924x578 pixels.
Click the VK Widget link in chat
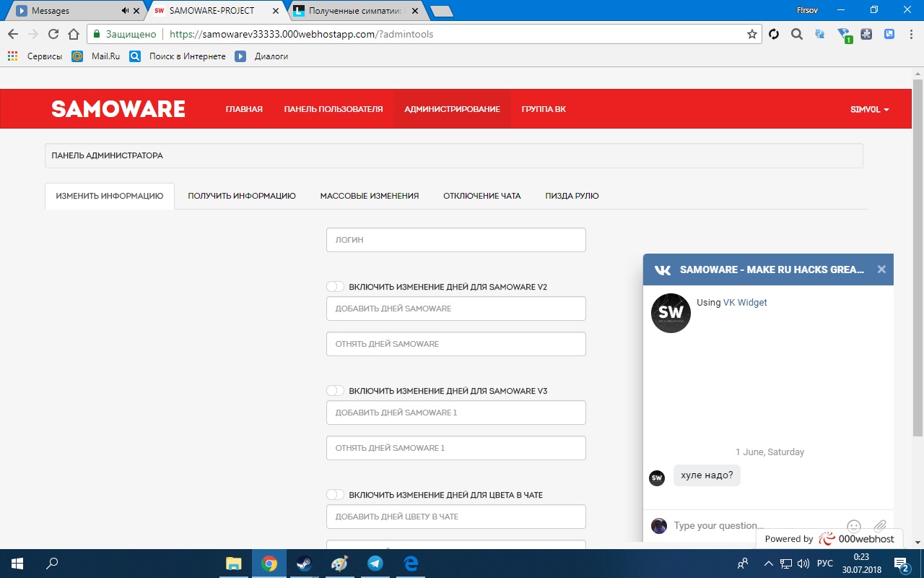pos(745,303)
